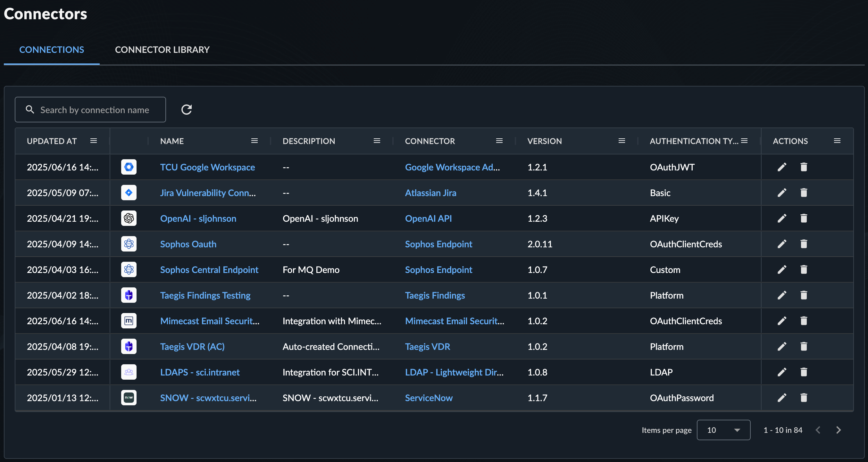The image size is (868, 462).
Task: Delete the Sophos Central Endpoint connection
Action: pyautogui.click(x=804, y=269)
